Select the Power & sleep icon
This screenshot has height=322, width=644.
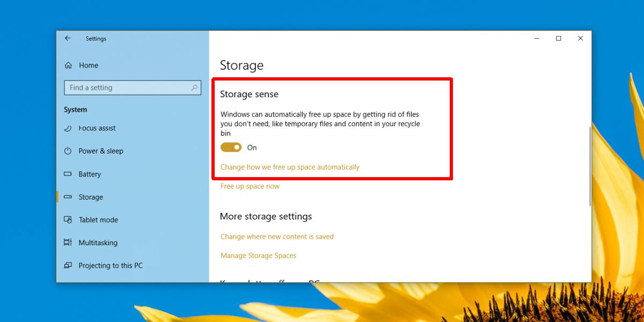68,151
